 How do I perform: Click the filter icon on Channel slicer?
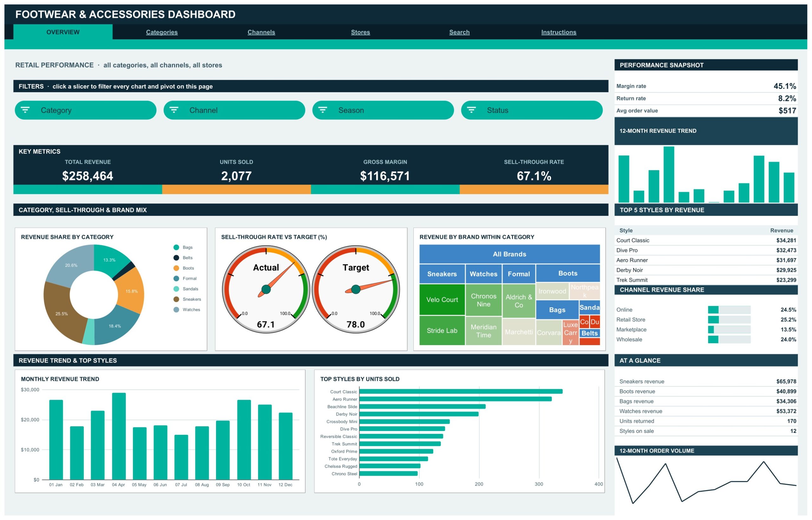coord(174,110)
